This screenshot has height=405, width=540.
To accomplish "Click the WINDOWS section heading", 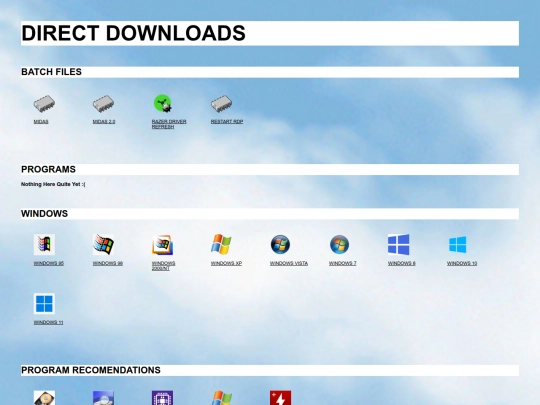I will pyautogui.click(x=44, y=214).
